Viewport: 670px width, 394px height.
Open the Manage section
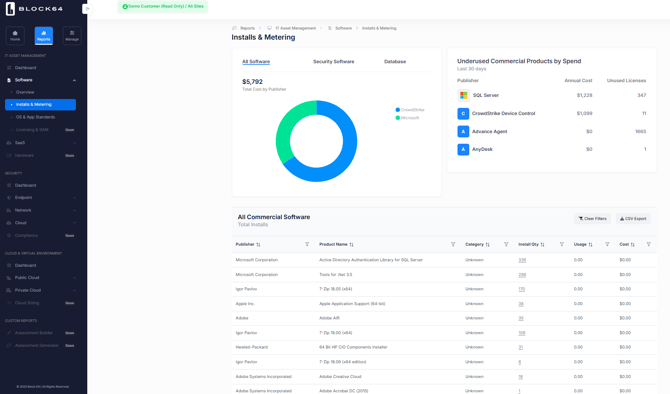click(x=72, y=35)
